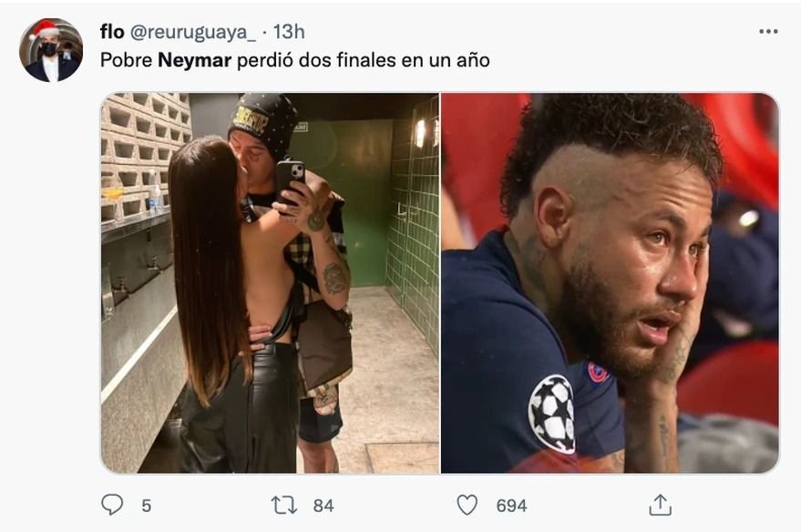This screenshot has height=532, width=801.
Task: Click the display name flo
Action: point(112,32)
